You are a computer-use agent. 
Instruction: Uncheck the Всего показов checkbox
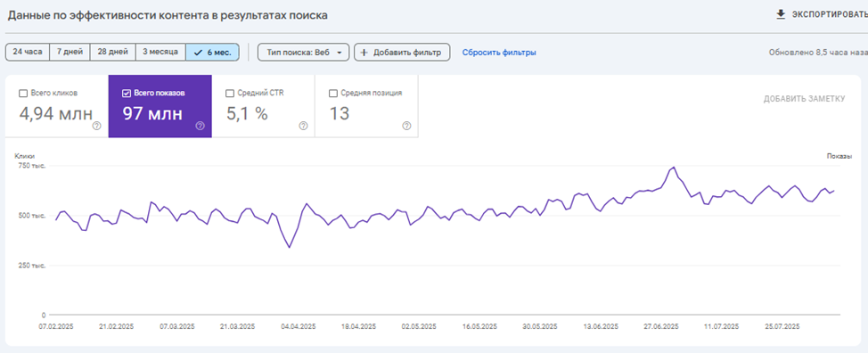[x=126, y=94]
